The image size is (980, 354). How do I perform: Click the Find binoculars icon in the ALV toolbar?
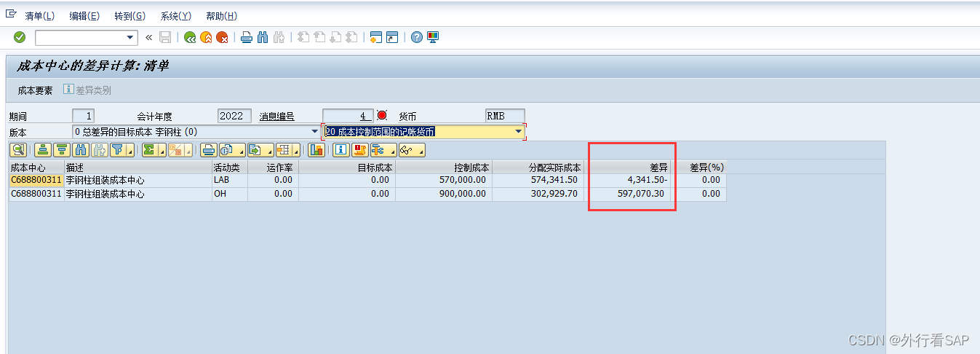[x=81, y=150]
